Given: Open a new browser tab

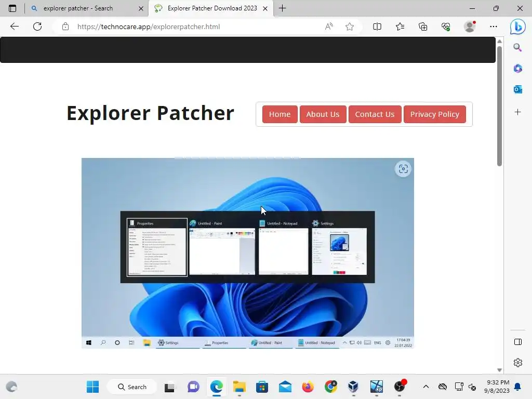Looking at the screenshot, I should pos(282,8).
